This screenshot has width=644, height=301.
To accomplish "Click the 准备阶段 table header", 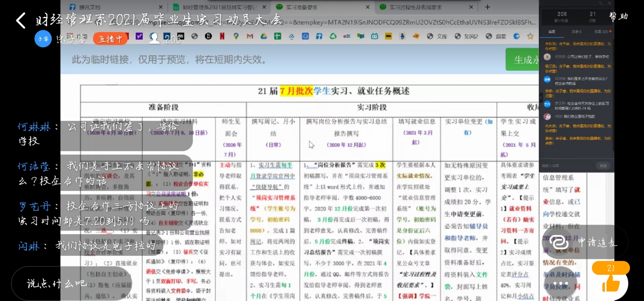I will point(163,107).
